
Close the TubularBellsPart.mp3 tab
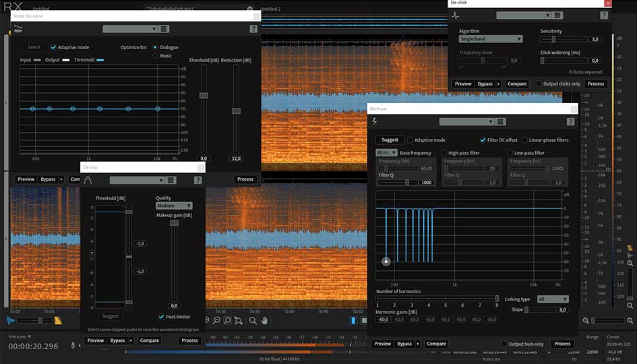click(x=249, y=8)
